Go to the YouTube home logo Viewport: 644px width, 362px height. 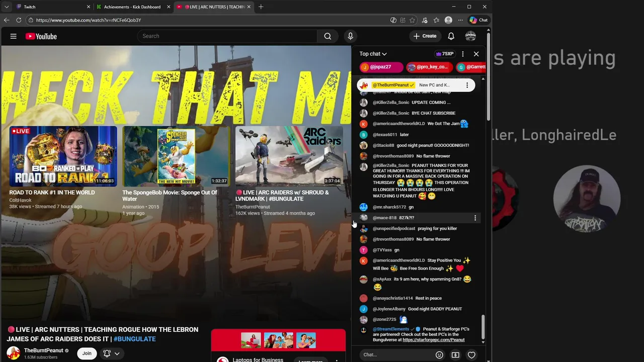pyautogui.click(x=41, y=36)
